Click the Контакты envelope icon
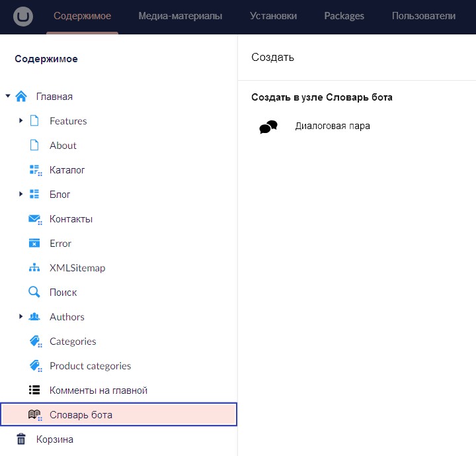 pyautogui.click(x=35, y=219)
